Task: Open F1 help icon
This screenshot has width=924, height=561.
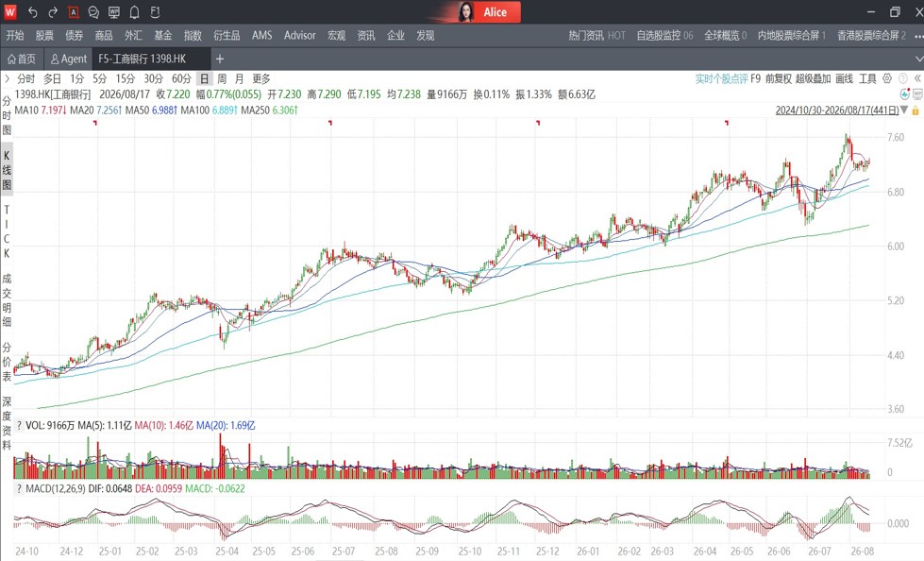Action: point(155,11)
